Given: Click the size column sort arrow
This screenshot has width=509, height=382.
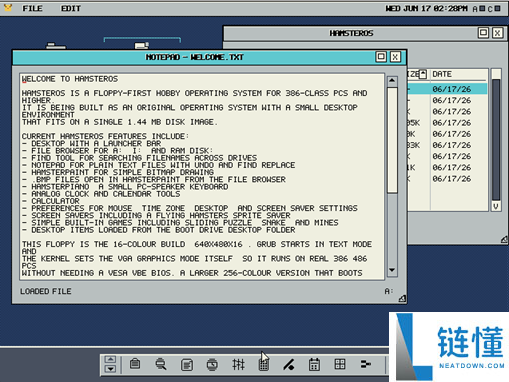Looking at the screenshot, I should (423, 74).
